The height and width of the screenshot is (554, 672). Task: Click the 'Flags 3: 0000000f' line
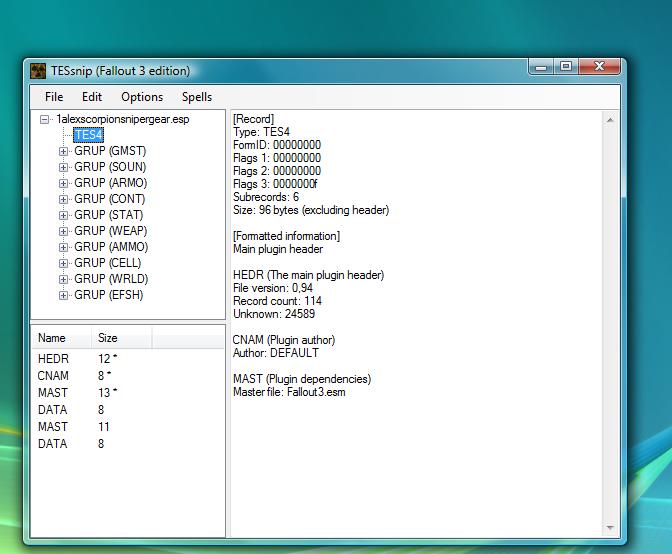pos(275,184)
